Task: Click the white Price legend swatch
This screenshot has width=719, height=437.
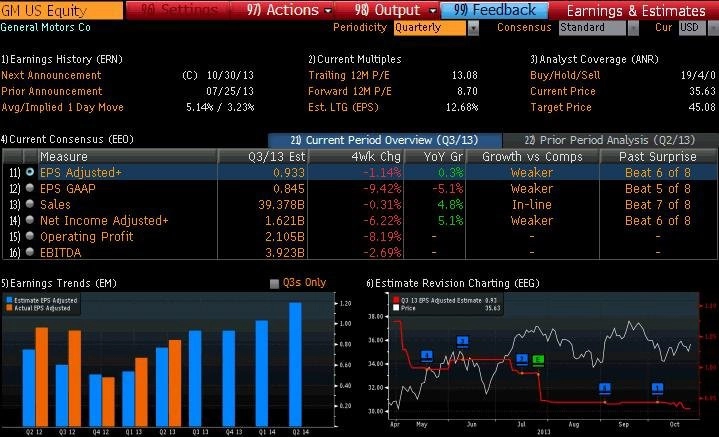Action: pyautogui.click(x=396, y=308)
